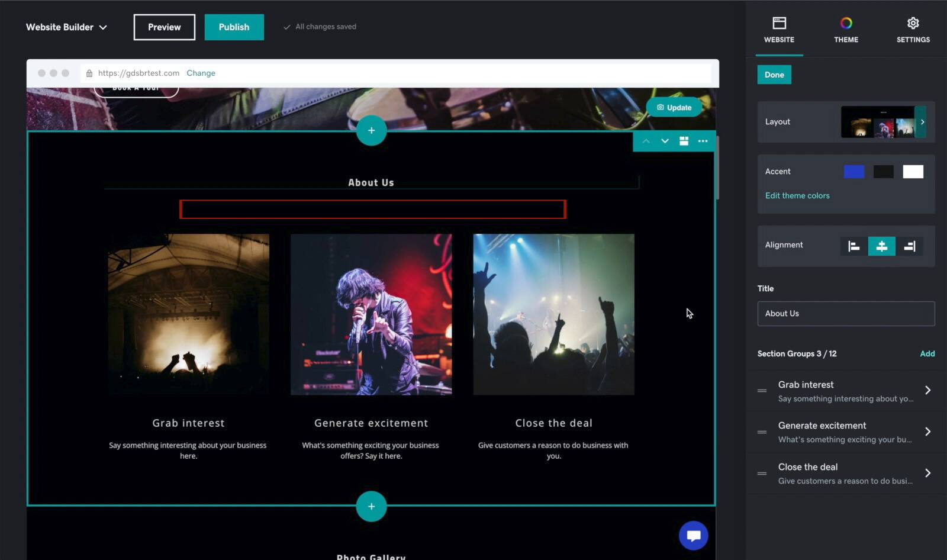Click the Edit theme colors link
The width and height of the screenshot is (947, 560).
(x=797, y=196)
